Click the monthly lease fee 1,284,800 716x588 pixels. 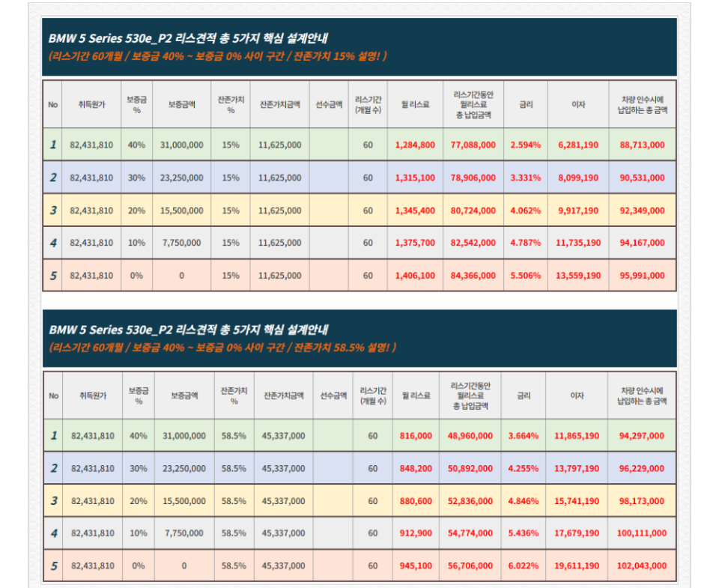pos(415,145)
